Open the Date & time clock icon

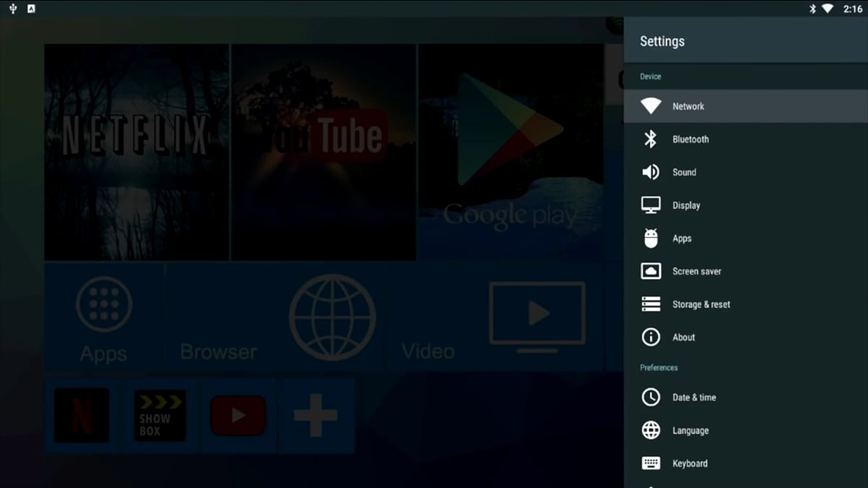651,397
